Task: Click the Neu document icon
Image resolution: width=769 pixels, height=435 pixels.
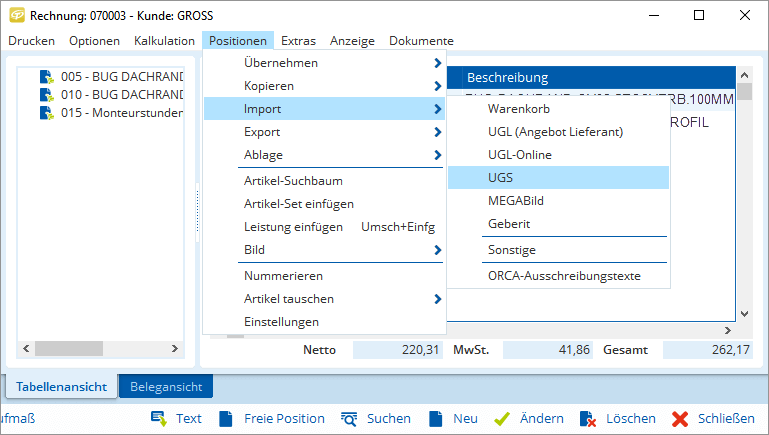Action: (436, 419)
